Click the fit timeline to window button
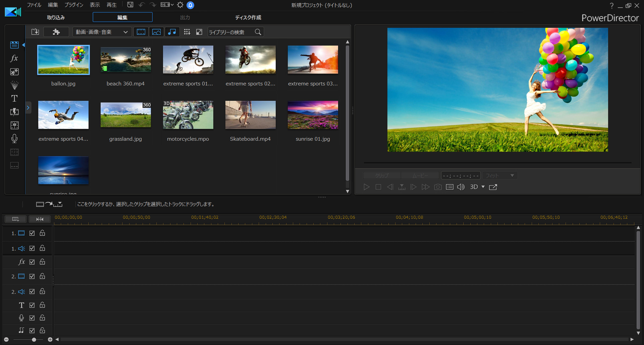 (40, 219)
